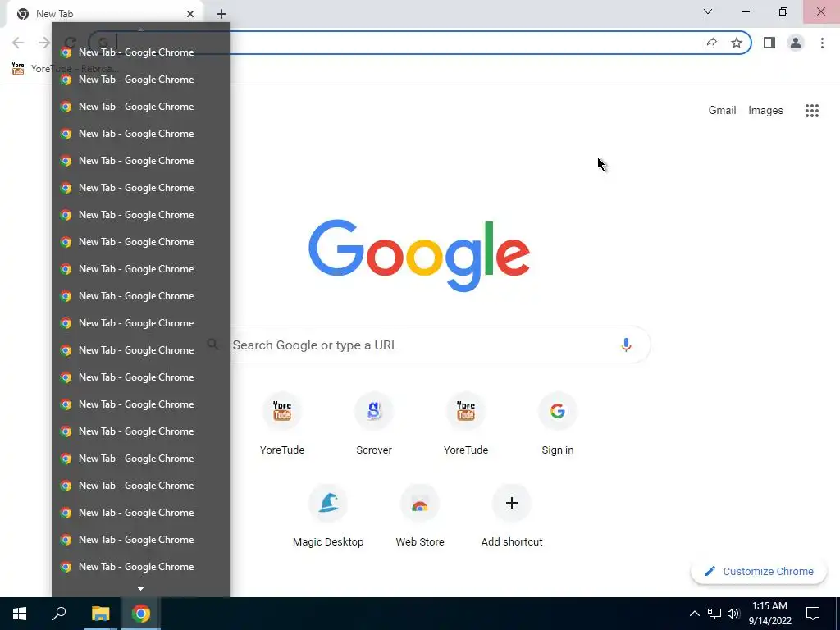Screen dimensions: 840x630
Task: Start voice search with microphone
Action: pos(626,345)
